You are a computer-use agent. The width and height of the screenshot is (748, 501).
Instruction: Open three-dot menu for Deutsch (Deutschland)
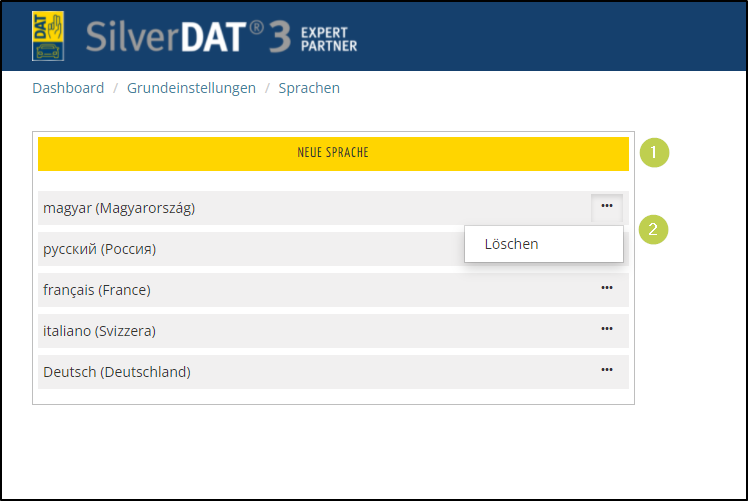tap(606, 370)
